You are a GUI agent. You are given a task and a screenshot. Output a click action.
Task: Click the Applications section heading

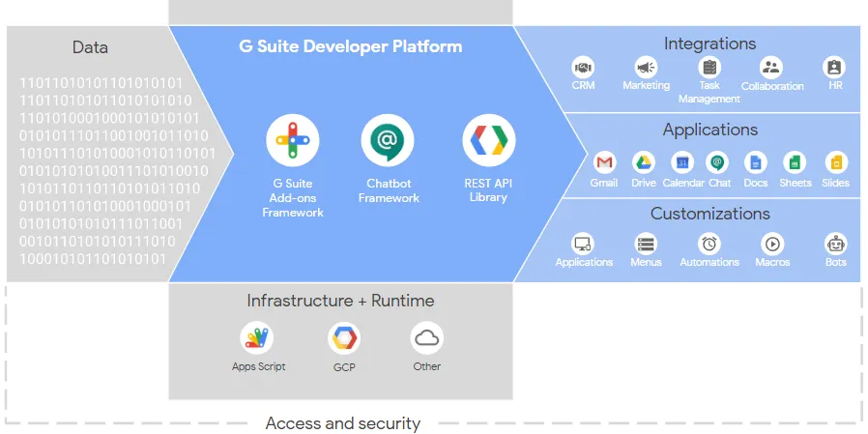710,130
